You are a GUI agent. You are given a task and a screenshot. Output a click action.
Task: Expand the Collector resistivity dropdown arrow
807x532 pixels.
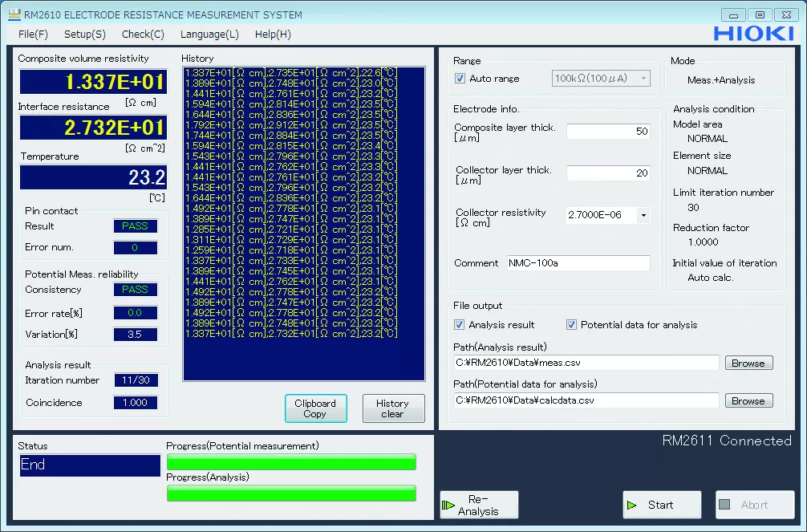click(x=643, y=215)
